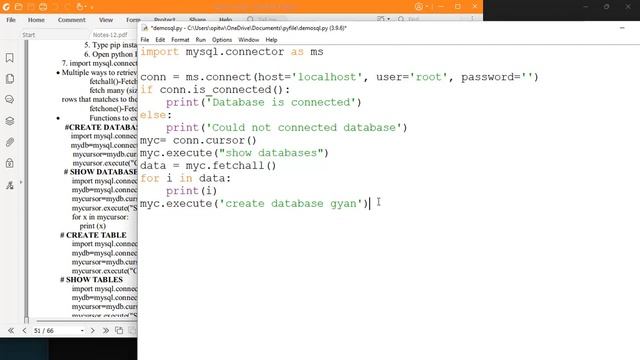Viewport: 640px width, 360px height.
Task: Click the 'localhost' string in code
Action: pyautogui.click(x=327, y=77)
